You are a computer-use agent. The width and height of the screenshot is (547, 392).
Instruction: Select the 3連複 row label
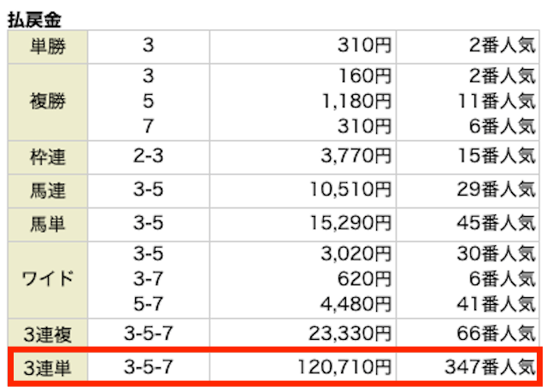(x=48, y=333)
